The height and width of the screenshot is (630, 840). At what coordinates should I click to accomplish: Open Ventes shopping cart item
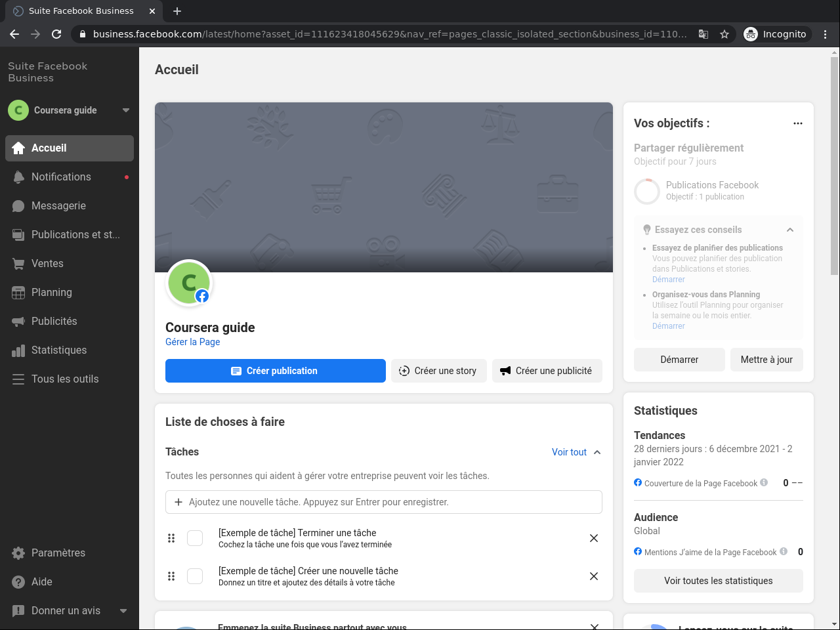pyautogui.click(x=70, y=264)
